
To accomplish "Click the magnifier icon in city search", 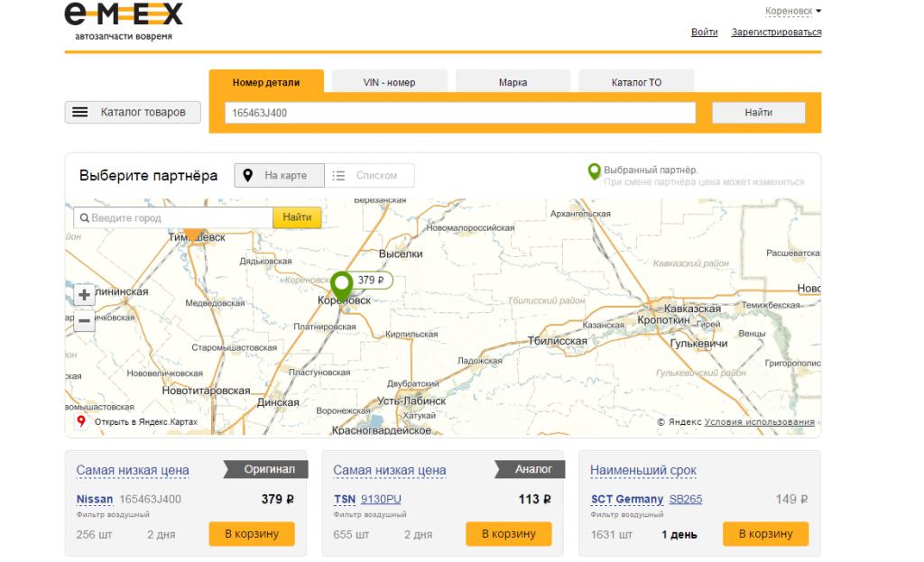I will [x=84, y=218].
